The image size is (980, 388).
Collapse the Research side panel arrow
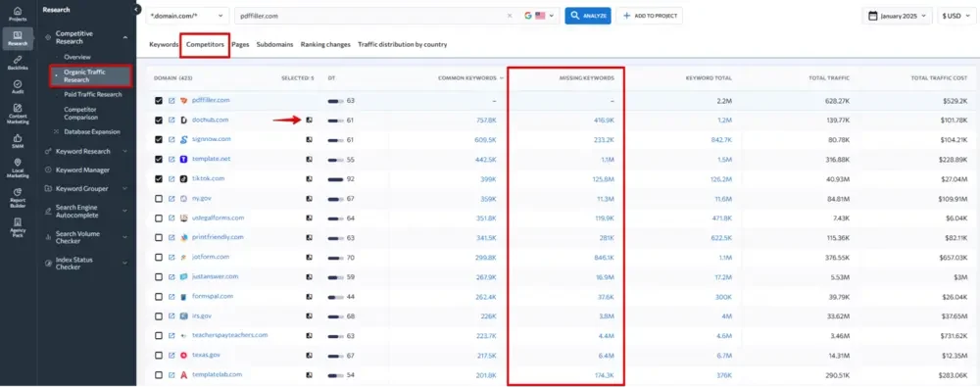click(x=136, y=10)
